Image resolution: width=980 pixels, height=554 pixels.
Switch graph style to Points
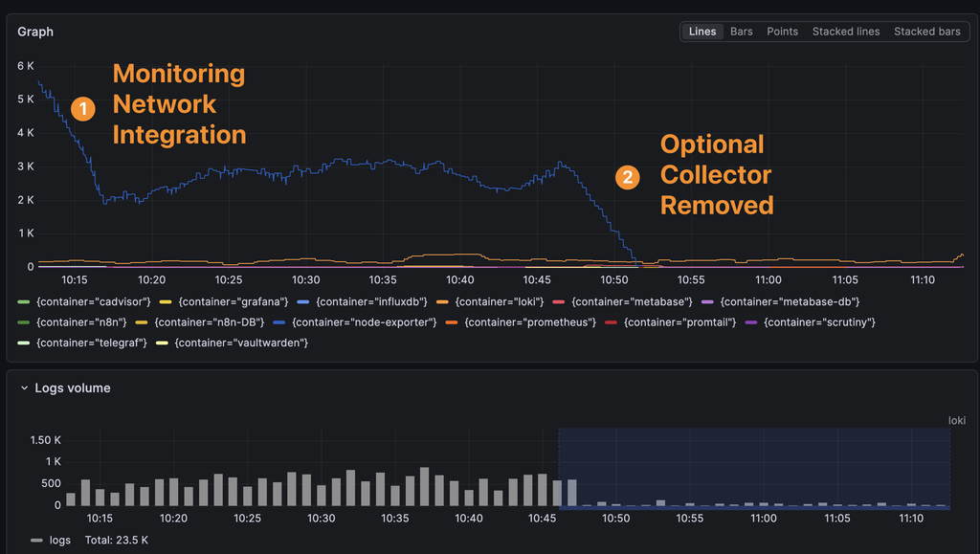[782, 32]
